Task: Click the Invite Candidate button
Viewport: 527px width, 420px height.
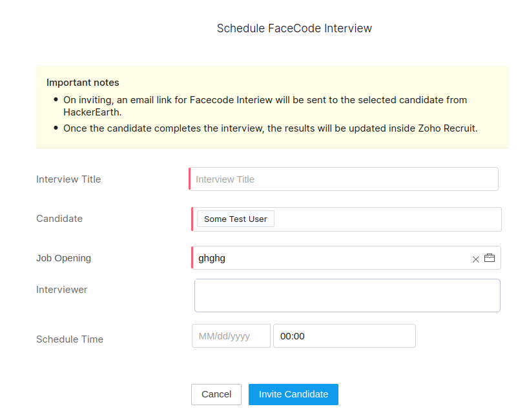Action: (x=293, y=394)
